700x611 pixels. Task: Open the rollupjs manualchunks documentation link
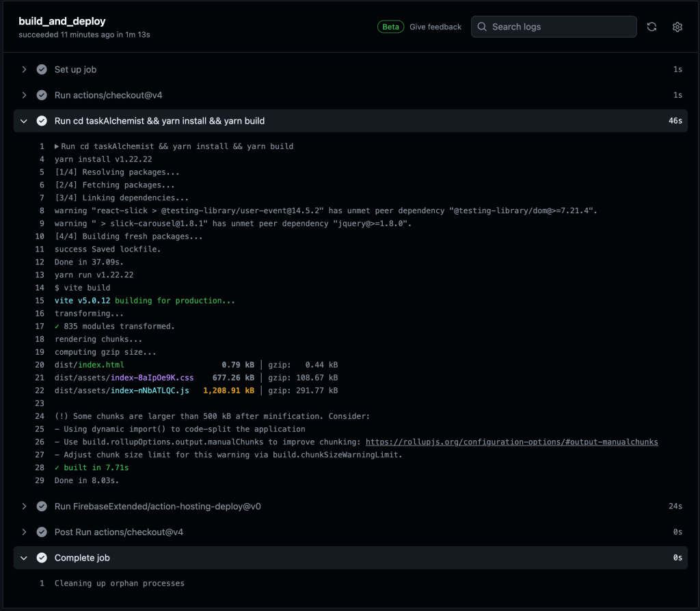point(511,442)
